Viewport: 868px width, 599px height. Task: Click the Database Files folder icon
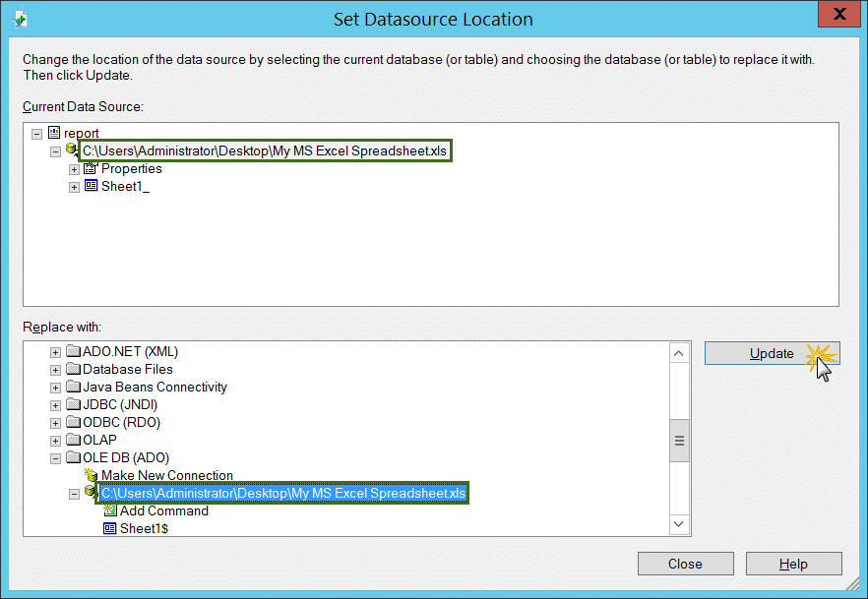[73, 369]
